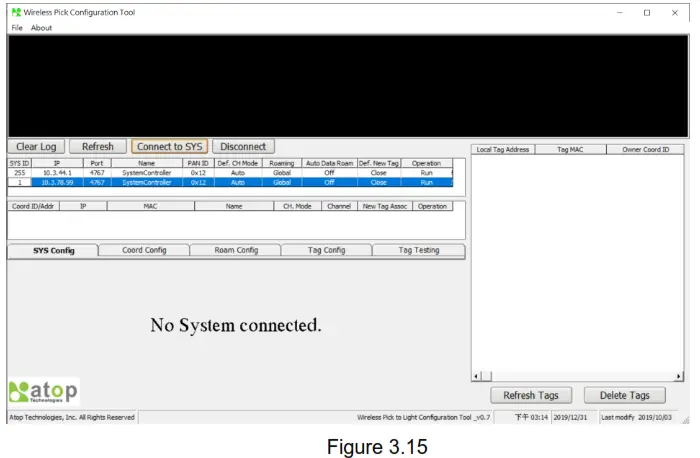Screen dimensions: 700x458
Task: Open the File menu
Action: (x=17, y=28)
